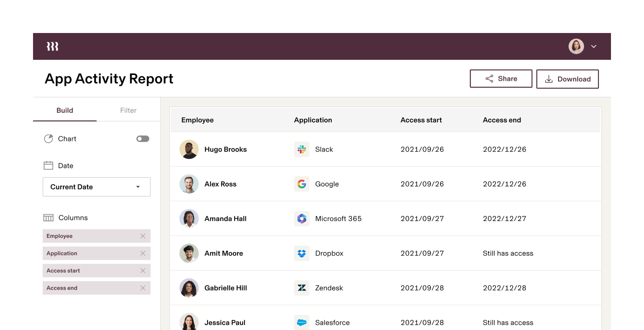Click the Access start column header

[421, 120]
